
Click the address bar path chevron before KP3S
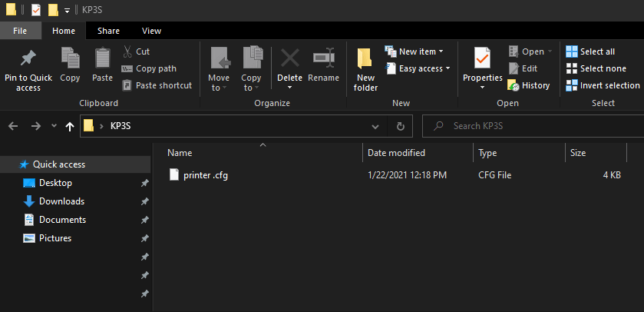[101, 126]
